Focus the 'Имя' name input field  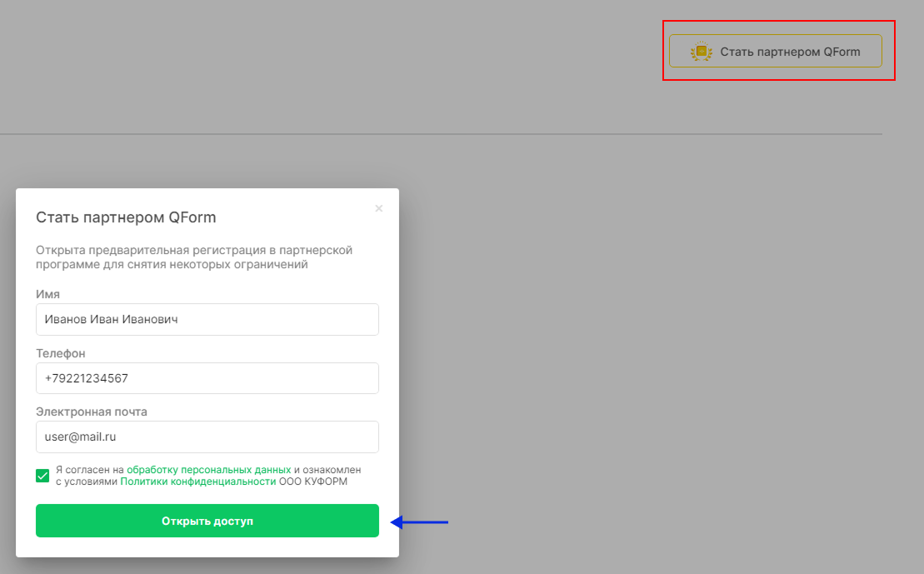pos(207,319)
